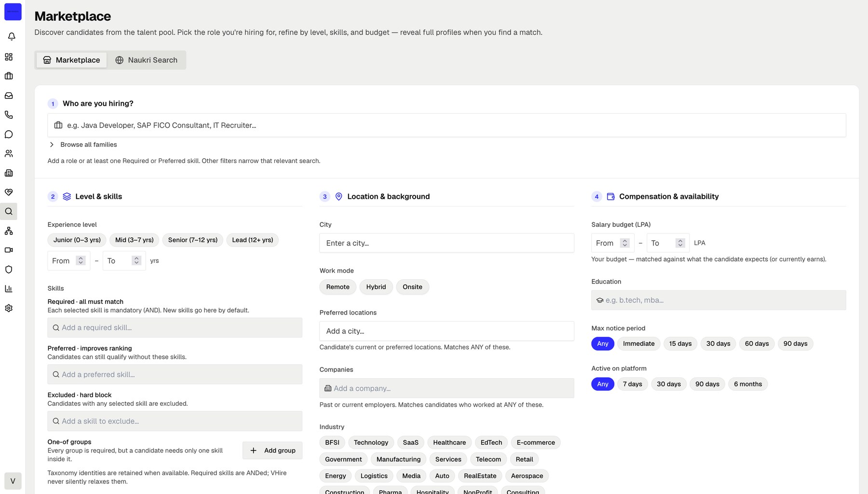Open the settings gear icon in sidebar
Viewport: 868px width, 494px height.
tap(9, 308)
